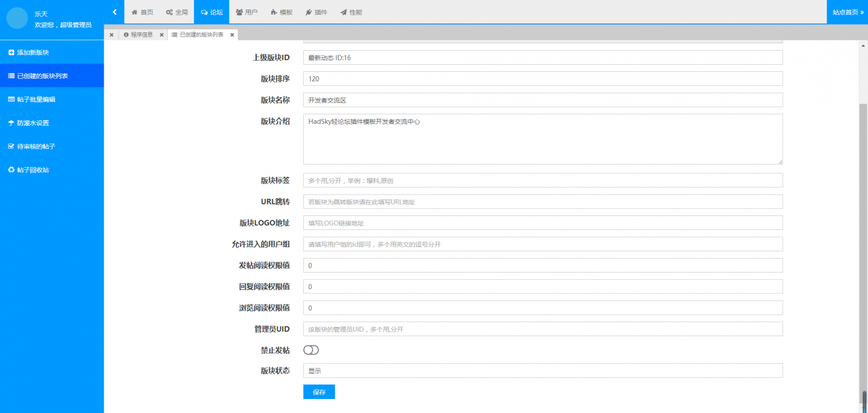Open 防灌水设置 in sidebar
Screen dimensions: 868x413
pos(51,123)
